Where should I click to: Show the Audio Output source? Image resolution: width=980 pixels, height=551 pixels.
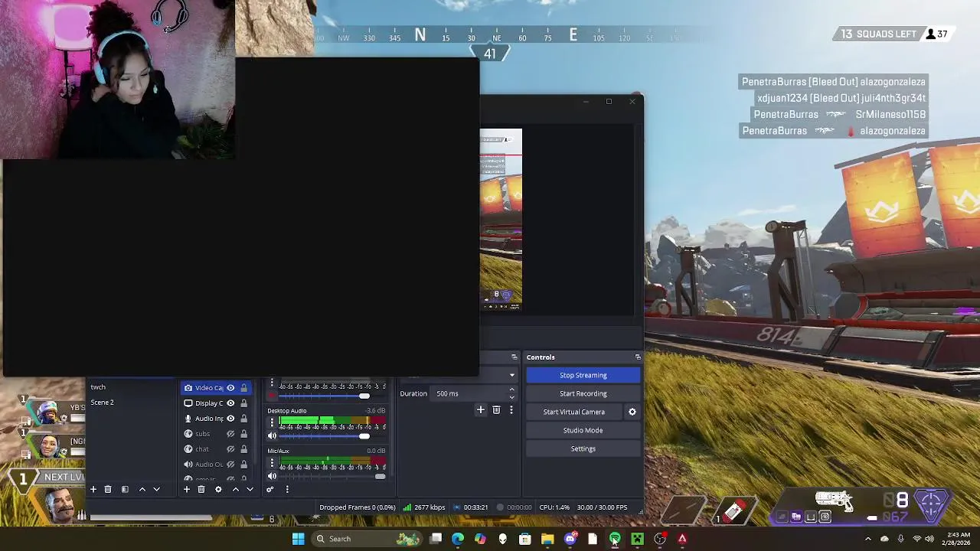pyautogui.click(x=230, y=465)
